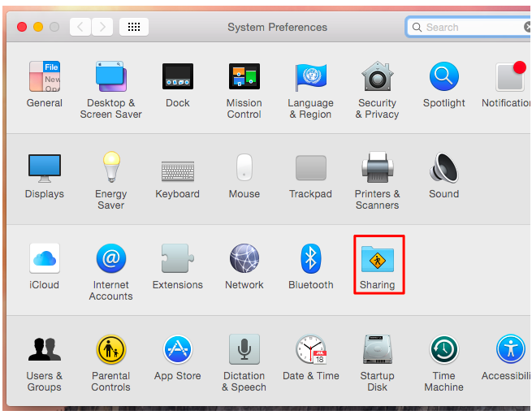Viewport: 532px width, 415px height.
Task: Open Time Machine preferences
Action: pyautogui.click(x=443, y=349)
